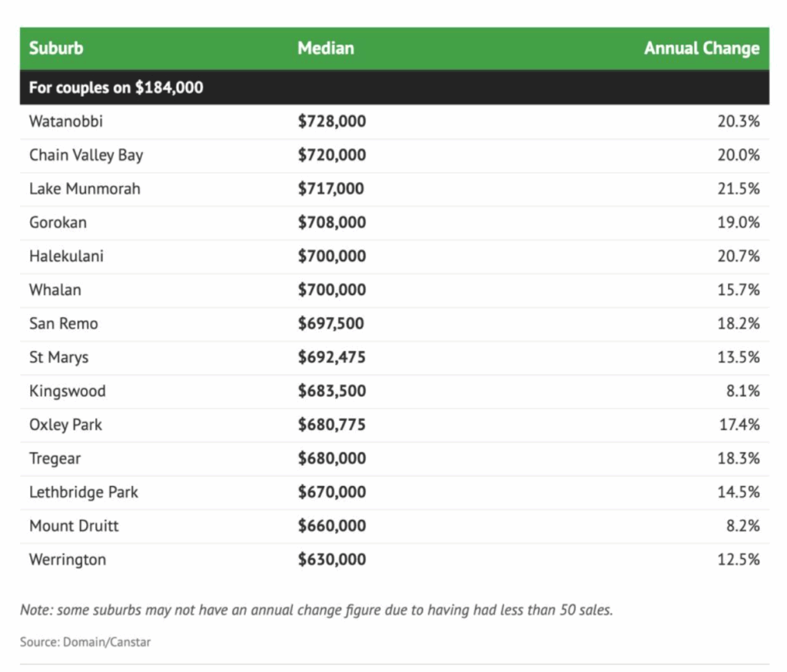Select Chain Valley Bay suburb cell
This screenshot has width=787, height=672.
pyautogui.click(x=86, y=155)
